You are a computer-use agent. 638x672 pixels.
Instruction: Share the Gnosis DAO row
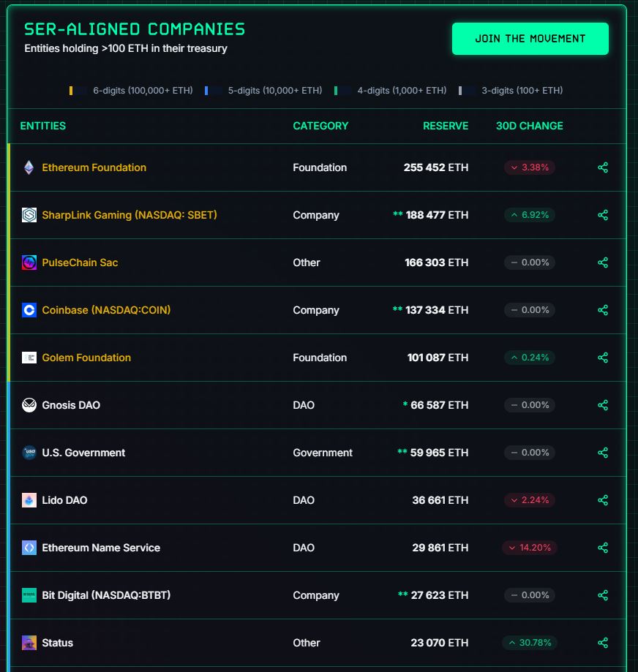603,405
